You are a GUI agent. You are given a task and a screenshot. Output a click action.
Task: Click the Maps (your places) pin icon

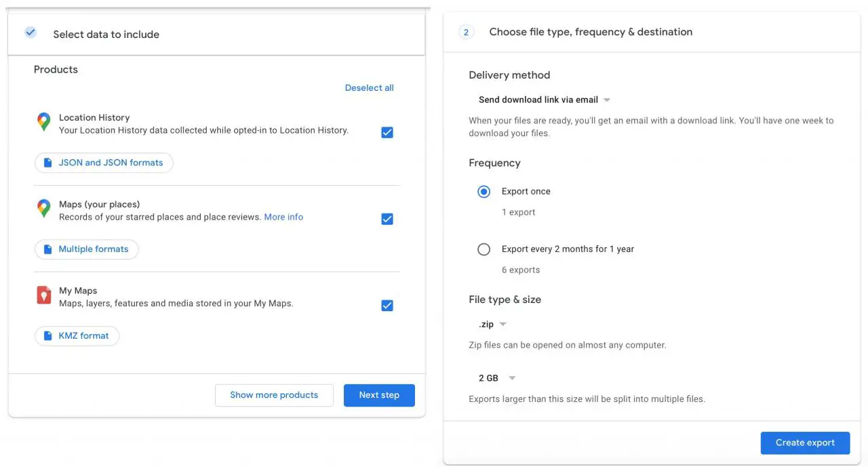click(x=43, y=209)
